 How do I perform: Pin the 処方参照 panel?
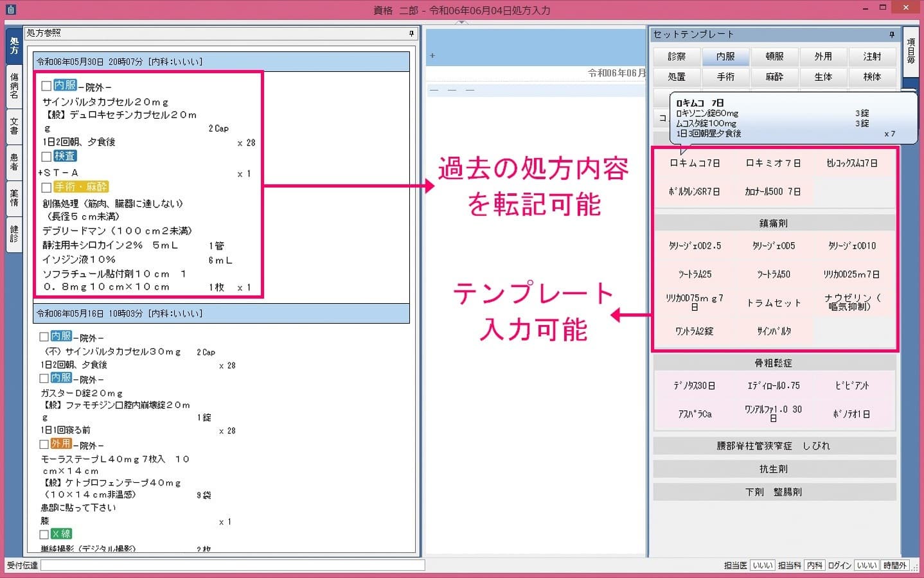411,33
